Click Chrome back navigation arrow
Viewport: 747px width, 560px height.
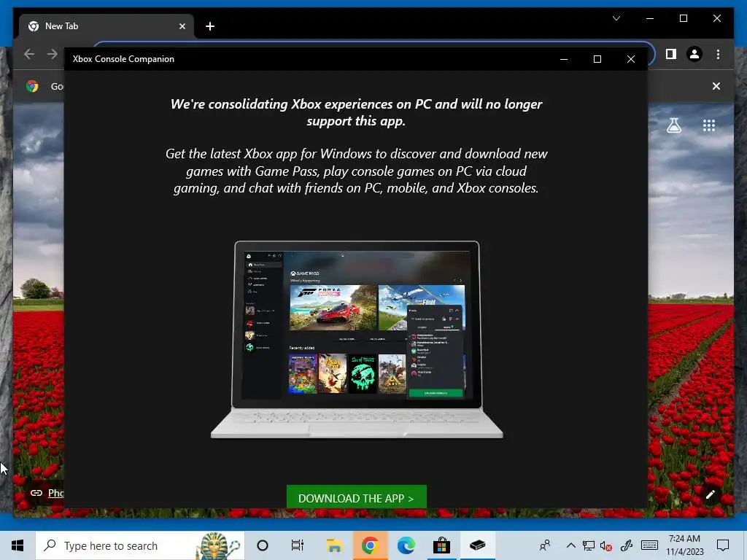29,54
